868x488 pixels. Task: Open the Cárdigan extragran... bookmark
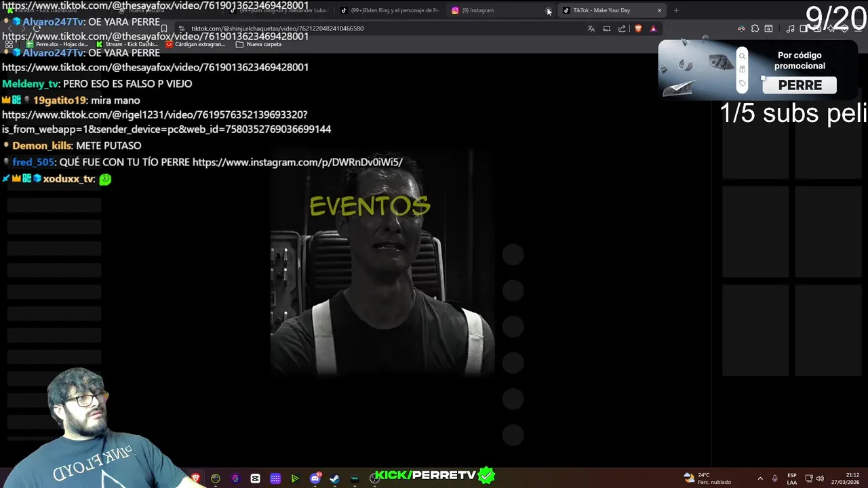[195, 44]
